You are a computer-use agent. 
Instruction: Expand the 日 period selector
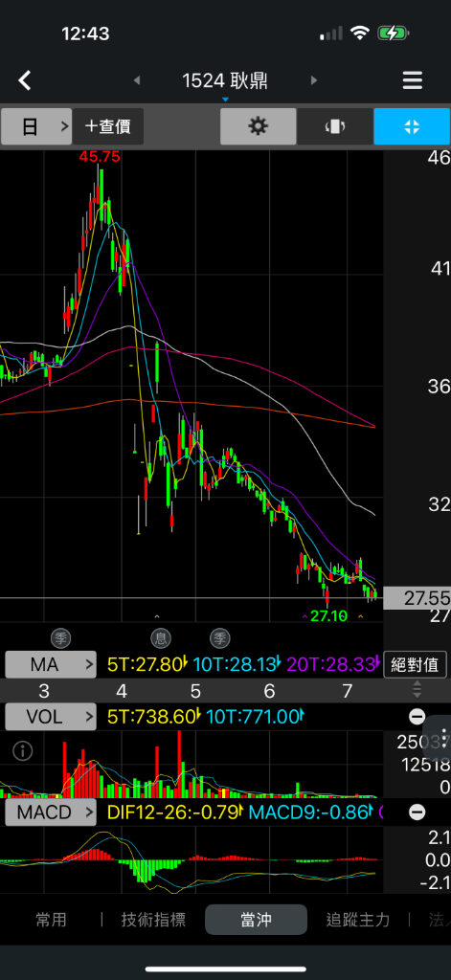tap(36, 126)
